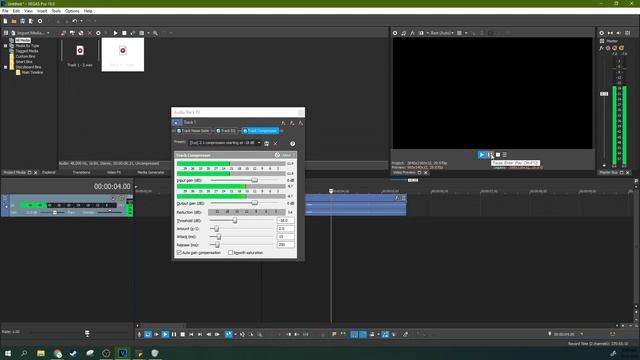Open the File menu
Screen dimensions: 640x360
(x=5, y=11)
